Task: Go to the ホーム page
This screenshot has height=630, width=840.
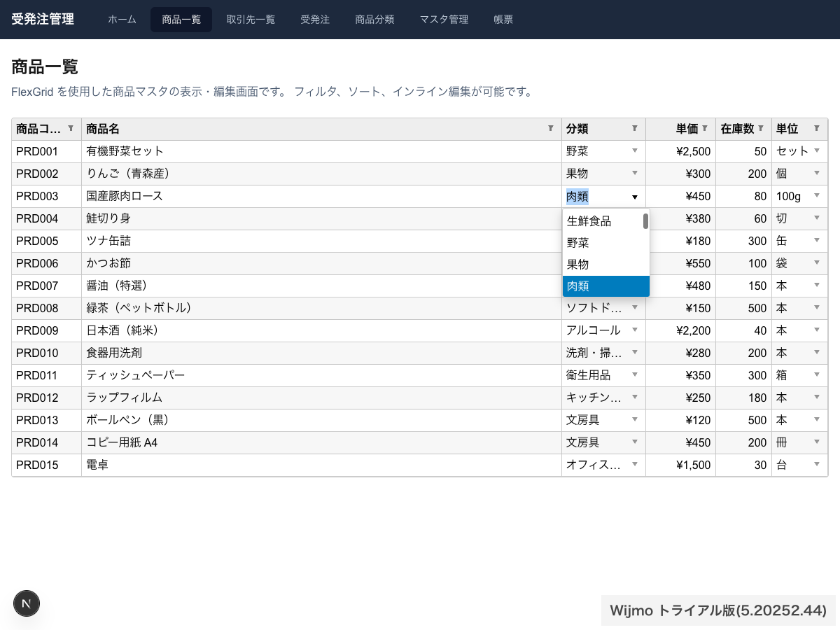Action: point(122,20)
